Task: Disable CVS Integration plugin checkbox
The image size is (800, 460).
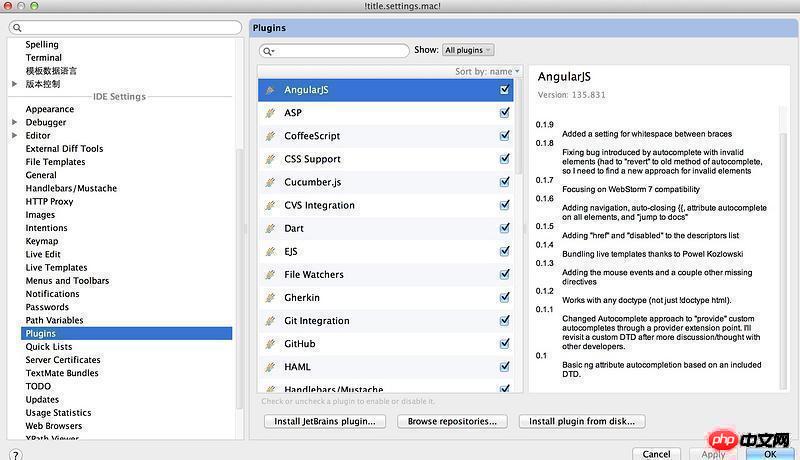Action: click(505, 205)
